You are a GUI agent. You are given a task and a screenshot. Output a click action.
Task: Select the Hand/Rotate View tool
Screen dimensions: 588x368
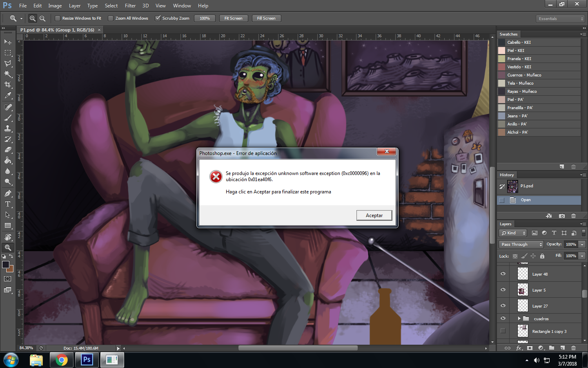pyautogui.click(x=8, y=237)
